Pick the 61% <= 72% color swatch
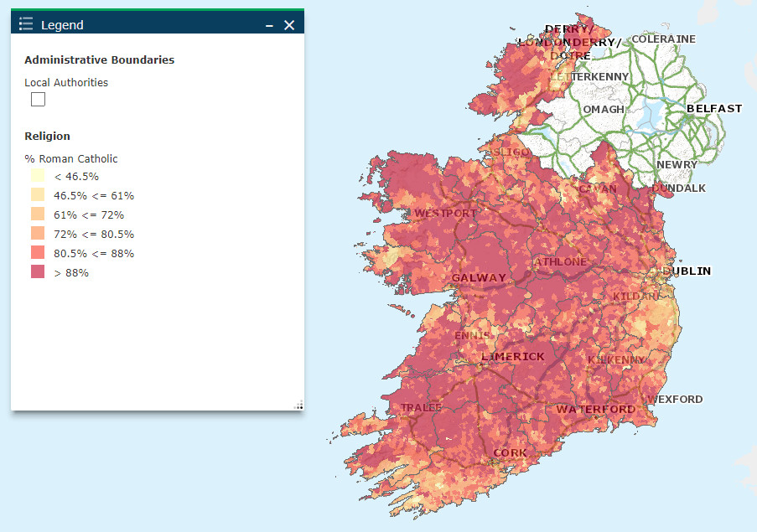 click(36, 214)
